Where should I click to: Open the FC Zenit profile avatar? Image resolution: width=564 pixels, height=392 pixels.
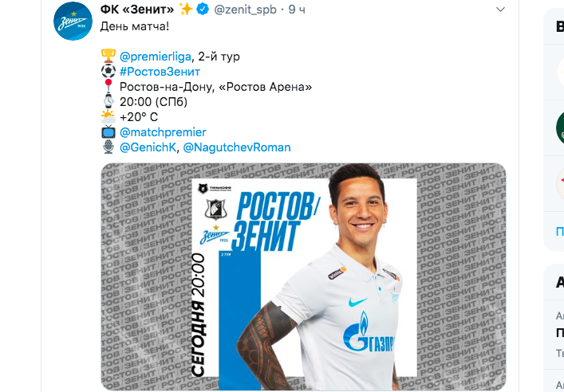[x=73, y=21]
